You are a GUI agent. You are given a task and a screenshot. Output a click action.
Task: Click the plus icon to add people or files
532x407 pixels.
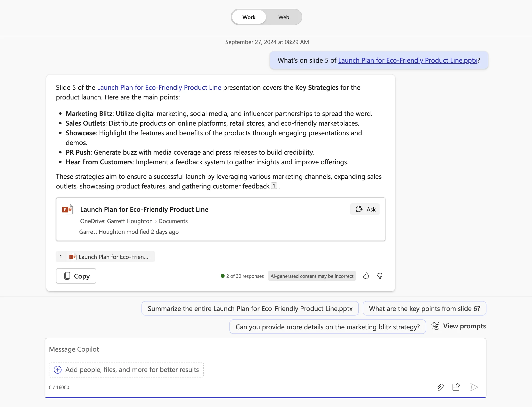pos(58,370)
